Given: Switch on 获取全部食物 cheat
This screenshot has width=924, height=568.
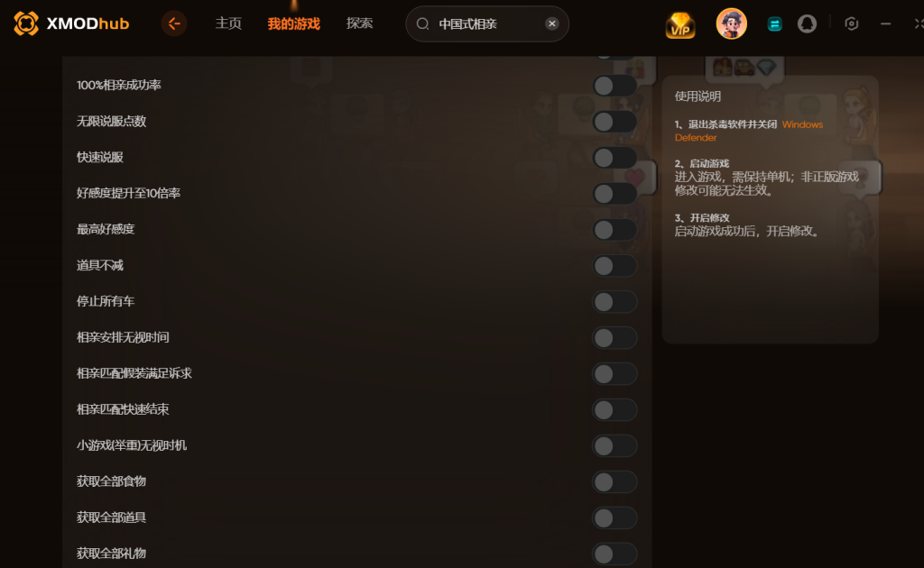Looking at the screenshot, I should click(x=614, y=482).
